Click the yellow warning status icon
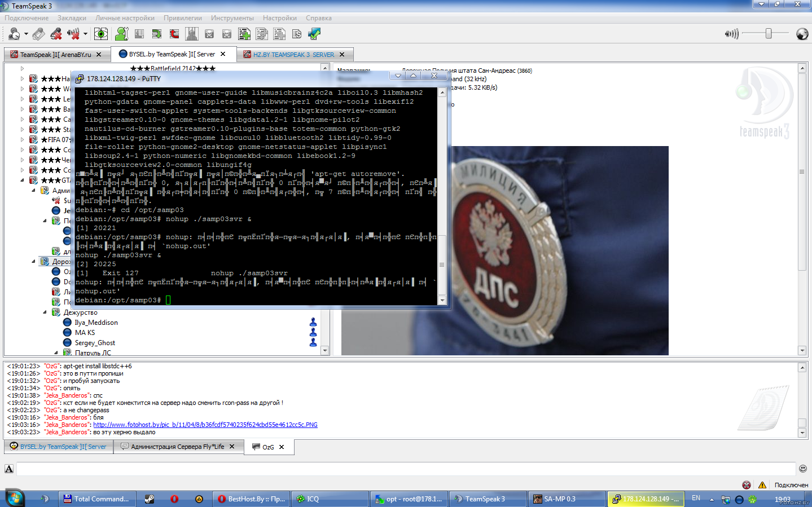This screenshot has height=507, width=812. 762,485
